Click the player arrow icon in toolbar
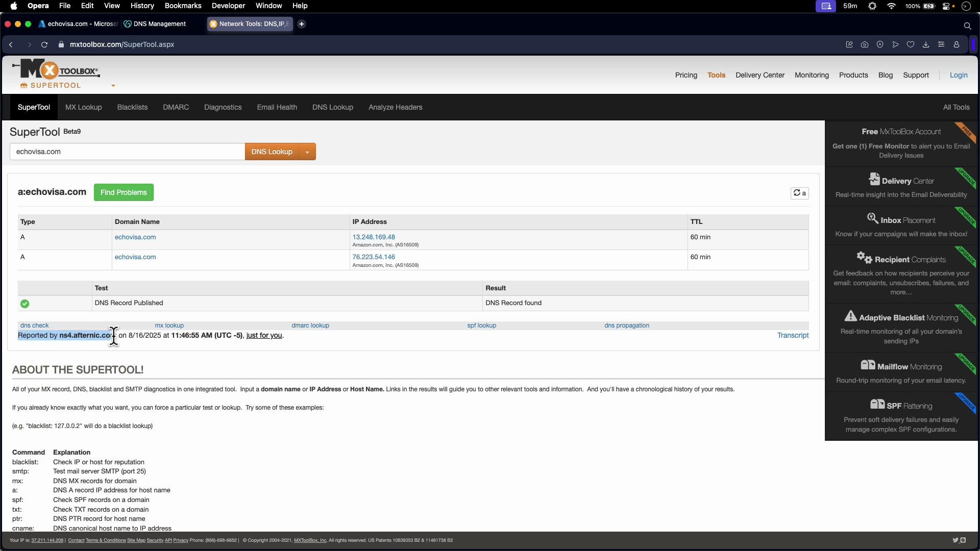980x551 pixels. 895,45
